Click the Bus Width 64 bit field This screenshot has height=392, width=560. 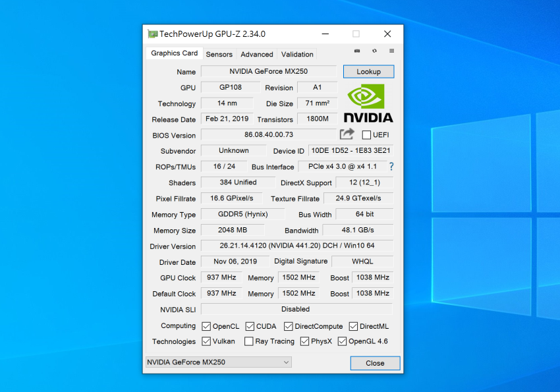tap(364, 214)
